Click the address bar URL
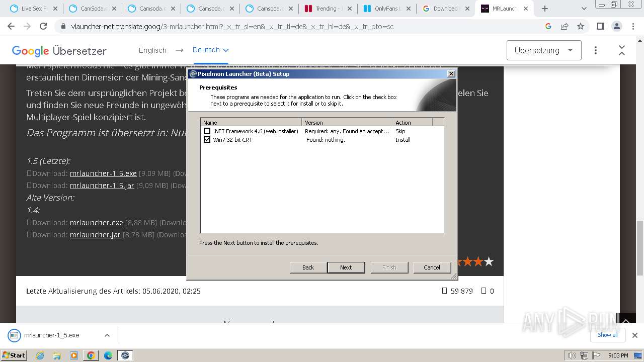Image resolution: width=644 pixels, height=362 pixels. click(x=232, y=27)
